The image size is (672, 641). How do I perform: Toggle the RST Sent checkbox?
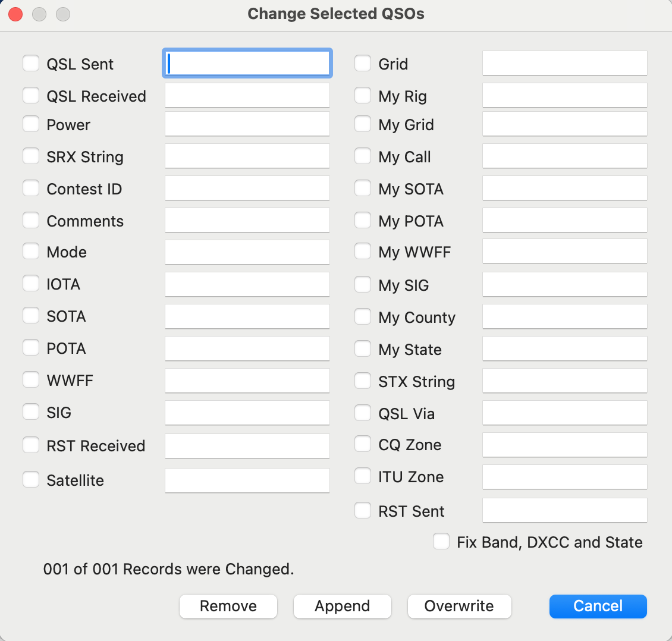click(x=362, y=510)
